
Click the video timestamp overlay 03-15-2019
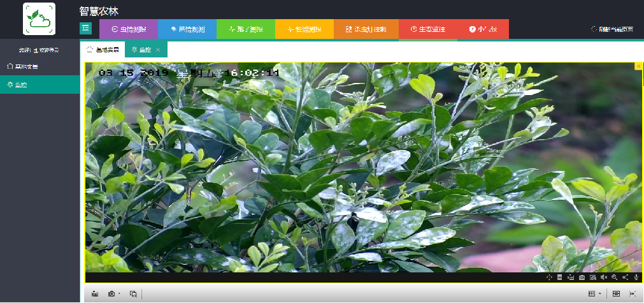pos(189,73)
